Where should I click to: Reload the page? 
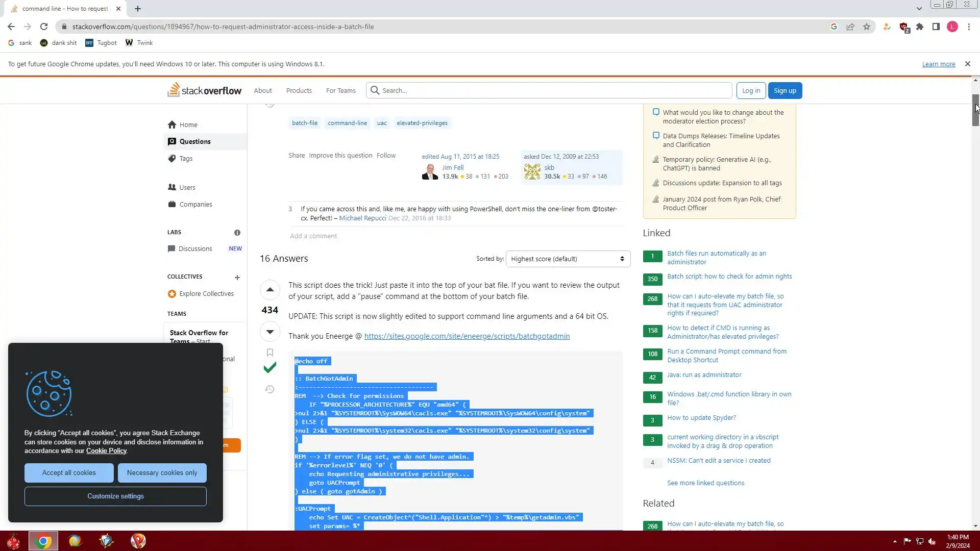(x=44, y=27)
